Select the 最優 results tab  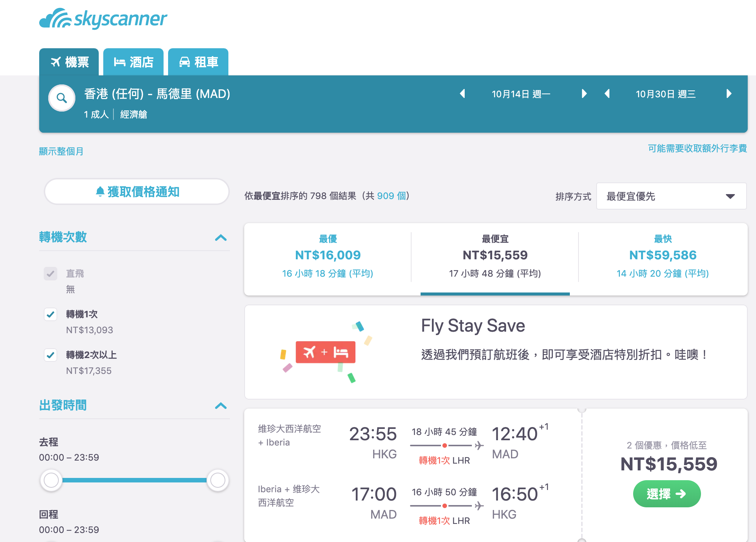coord(327,256)
